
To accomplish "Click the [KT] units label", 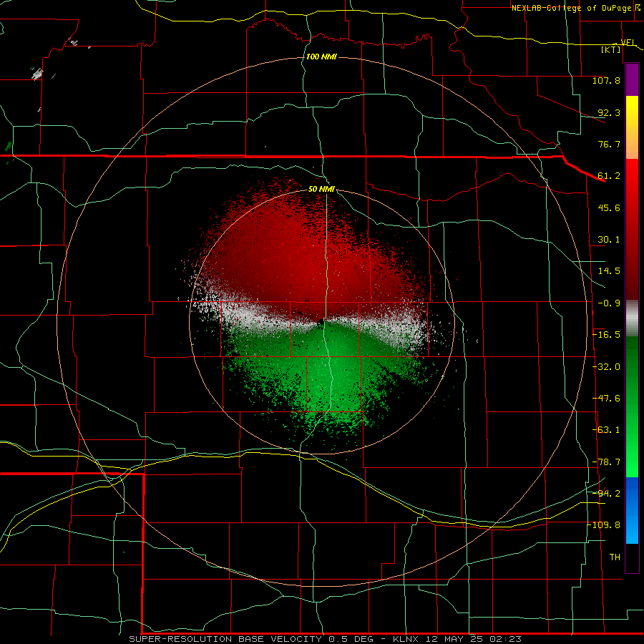I will tap(610, 49).
